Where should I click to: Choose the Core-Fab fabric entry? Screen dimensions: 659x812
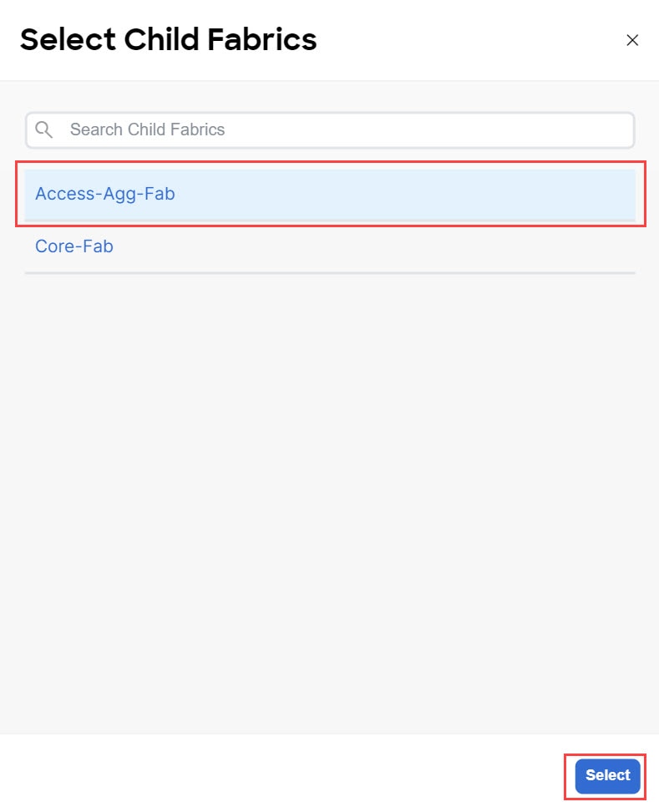pos(330,246)
